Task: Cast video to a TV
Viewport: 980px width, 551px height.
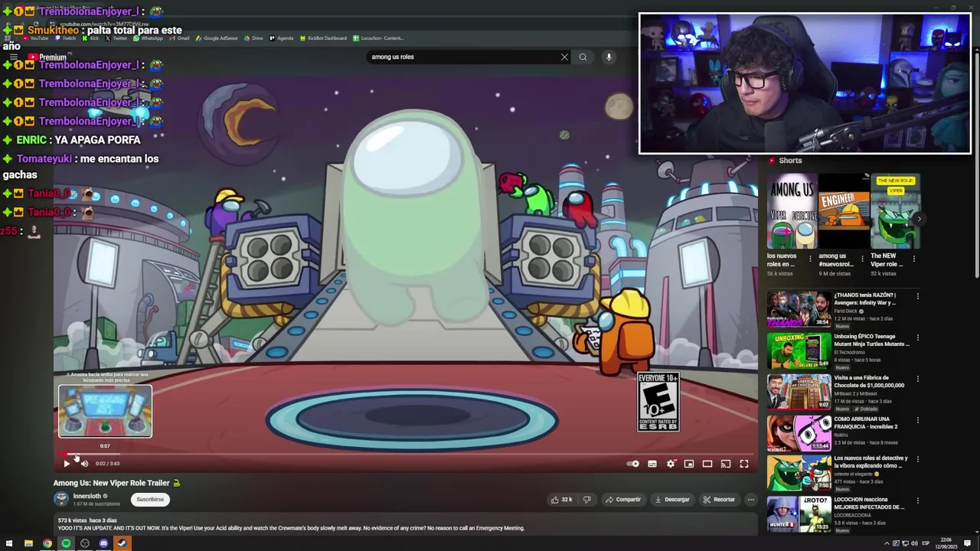Action: [726, 464]
